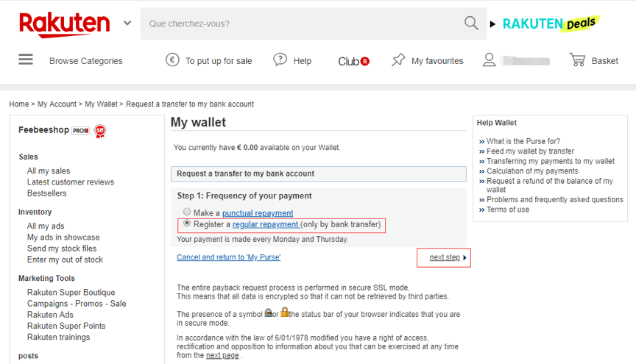636x364 pixels.
Task: Click the Help speech bubble icon
Action: click(x=280, y=60)
